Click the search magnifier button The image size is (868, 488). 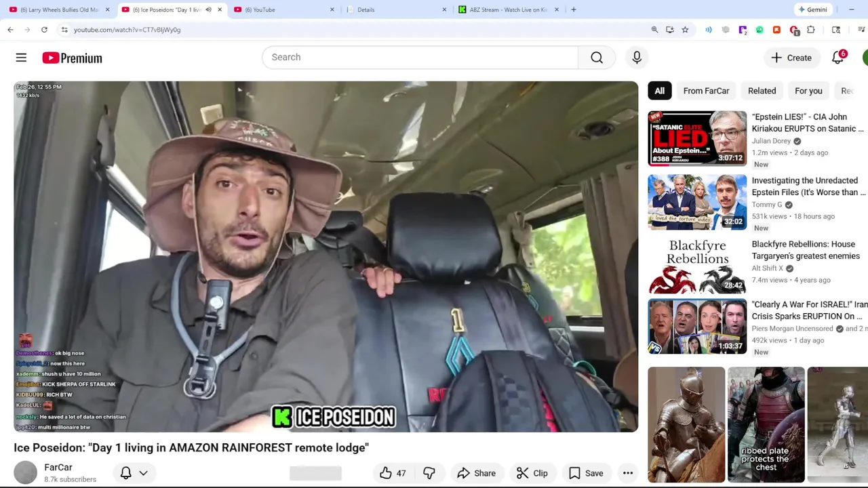pos(597,58)
